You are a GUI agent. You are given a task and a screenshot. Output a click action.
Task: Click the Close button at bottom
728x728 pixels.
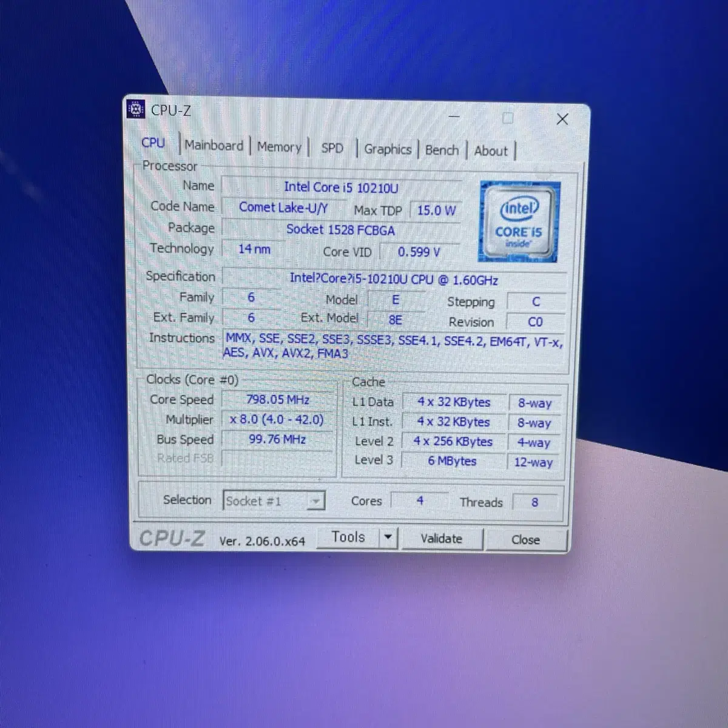click(525, 540)
